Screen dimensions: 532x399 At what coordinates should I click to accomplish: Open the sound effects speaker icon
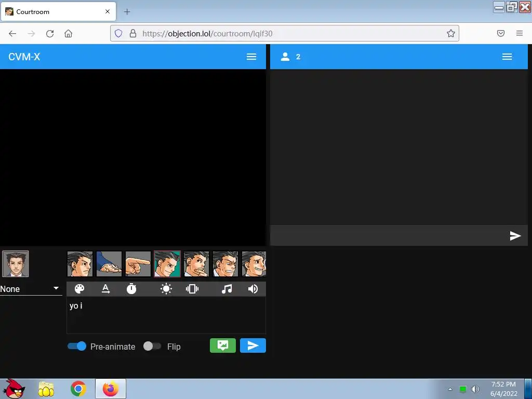tap(253, 289)
